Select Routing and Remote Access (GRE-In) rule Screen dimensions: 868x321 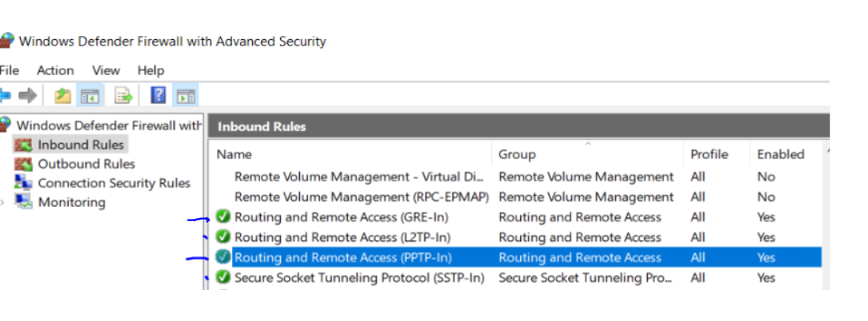341,216
